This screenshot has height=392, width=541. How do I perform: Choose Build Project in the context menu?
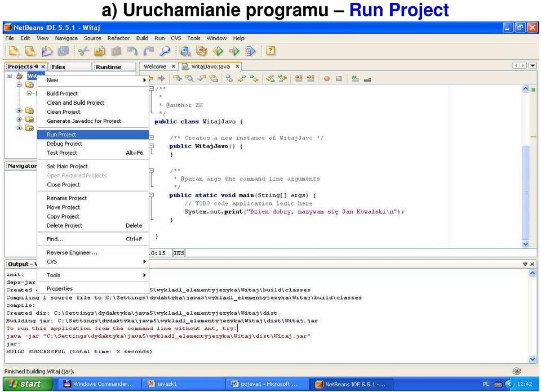point(93,93)
